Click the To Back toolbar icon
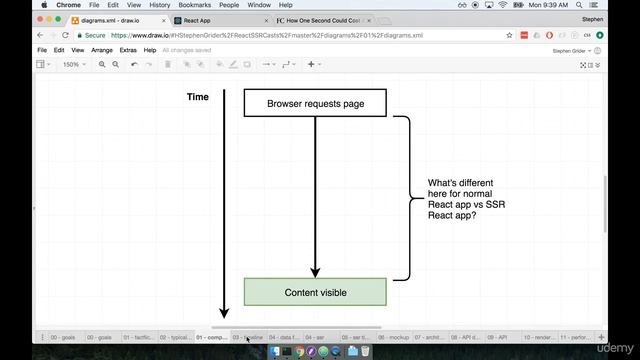The width and height of the screenshot is (640, 360). pos(200,64)
